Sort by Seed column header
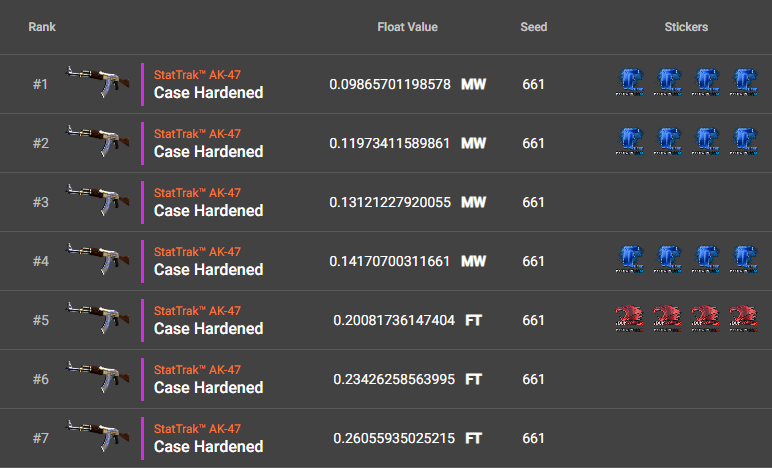Viewport: 772px width, 468px height. 533,27
